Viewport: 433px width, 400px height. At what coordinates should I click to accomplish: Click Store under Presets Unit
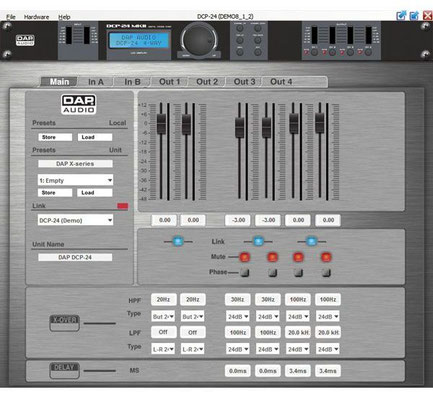tap(55, 193)
